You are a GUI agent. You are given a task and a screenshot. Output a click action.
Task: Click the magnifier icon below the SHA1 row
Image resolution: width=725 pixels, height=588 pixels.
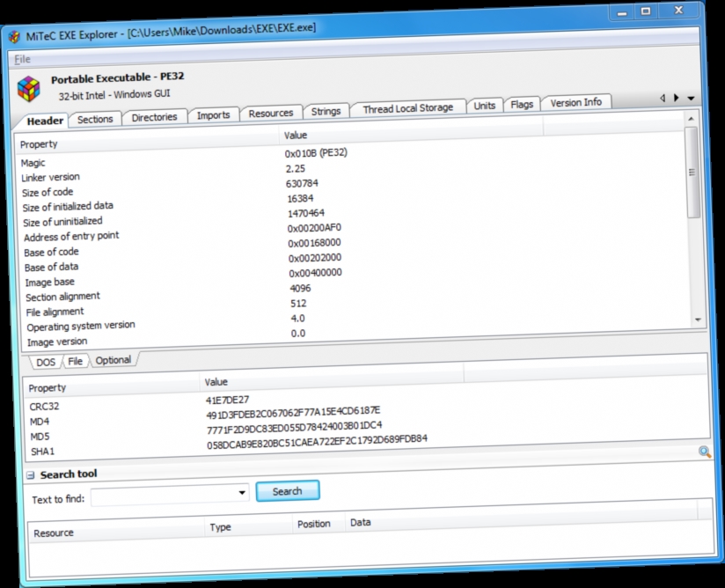coord(704,452)
